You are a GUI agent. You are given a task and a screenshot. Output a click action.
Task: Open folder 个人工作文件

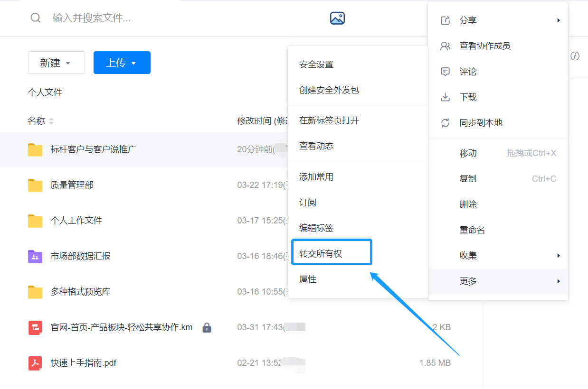coord(76,221)
